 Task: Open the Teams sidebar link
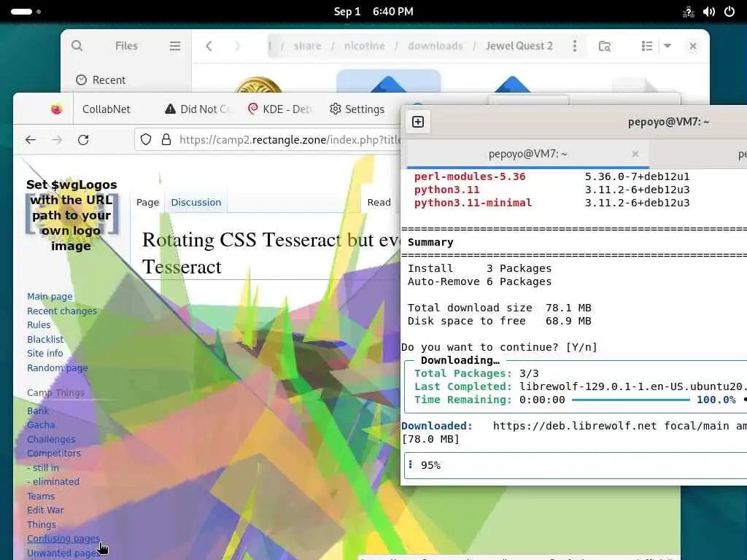point(41,496)
